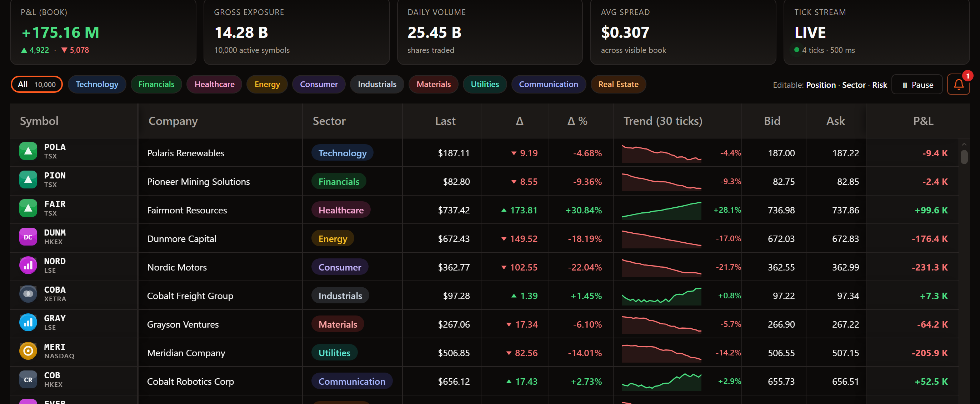This screenshot has width=980, height=404.
Task: Open the Utilities sector cell for MERI
Action: pos(334,352)
